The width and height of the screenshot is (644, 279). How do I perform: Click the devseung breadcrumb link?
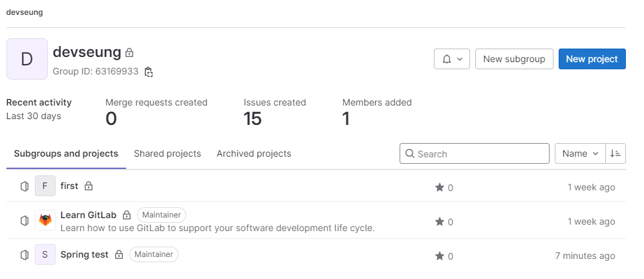click(25, 12)
